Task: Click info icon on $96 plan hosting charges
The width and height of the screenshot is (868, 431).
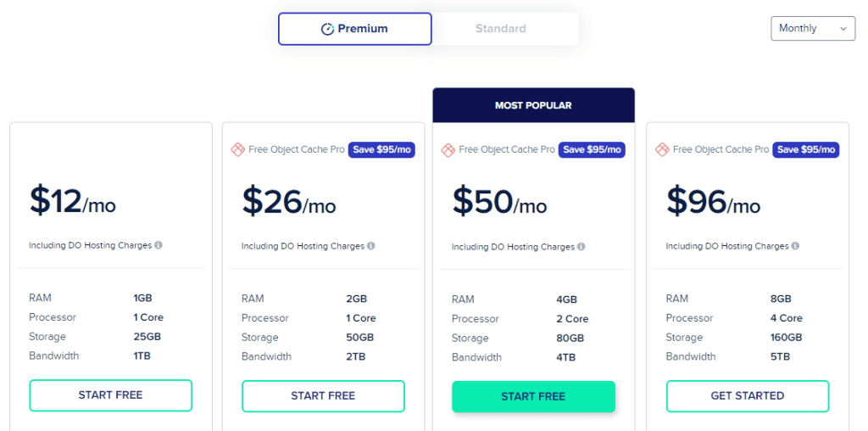Action: point(794,246)
